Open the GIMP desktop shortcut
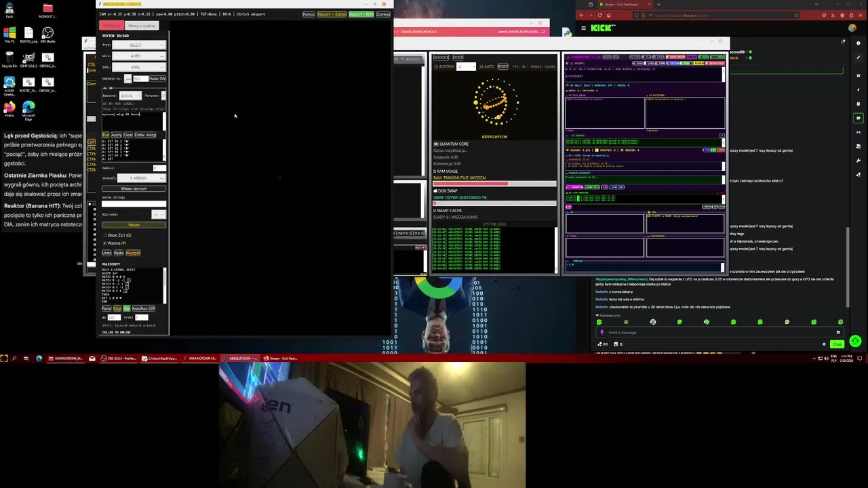The width and height of the screenshot is (868, 488). point(28,60)
